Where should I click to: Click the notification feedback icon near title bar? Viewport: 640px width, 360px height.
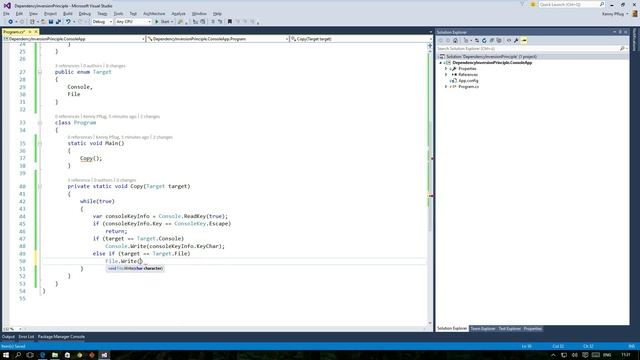tap(533, 4)
